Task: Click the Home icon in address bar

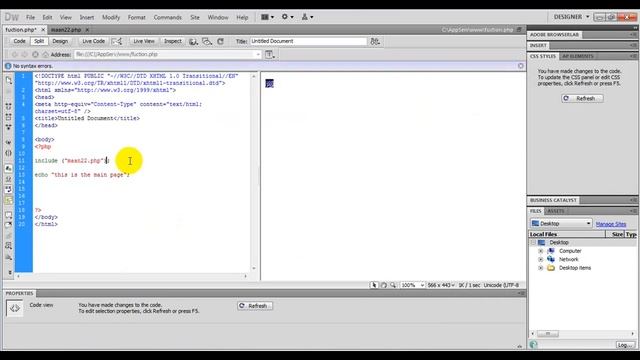Action: pyautogui.click(x=45, y=54)
